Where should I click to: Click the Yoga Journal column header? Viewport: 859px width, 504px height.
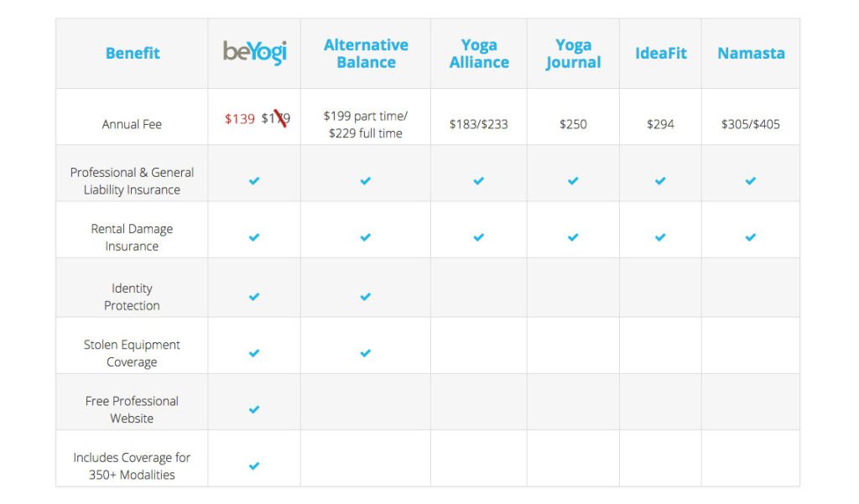pos(573,54)
